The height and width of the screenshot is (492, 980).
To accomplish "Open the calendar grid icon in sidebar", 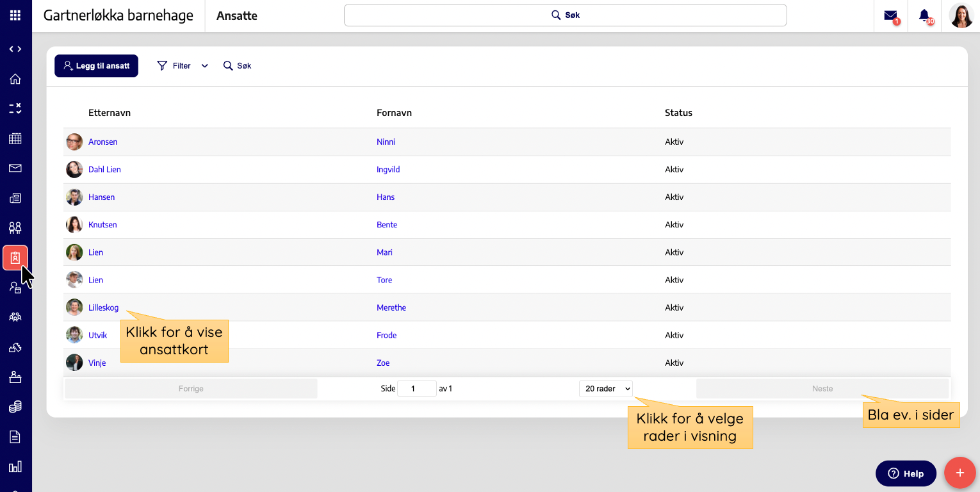I will point(15,138).
